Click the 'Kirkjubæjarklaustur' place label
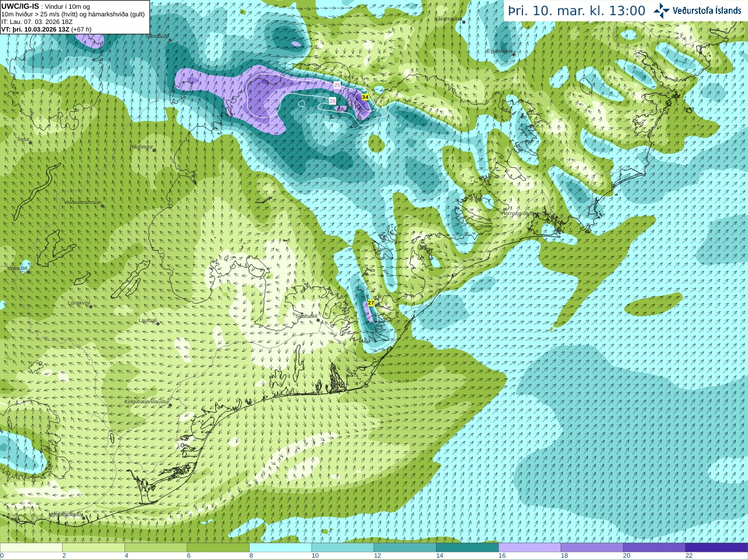Image resolution: width=748 pixels, height=560 pixels. pos(147,402)
